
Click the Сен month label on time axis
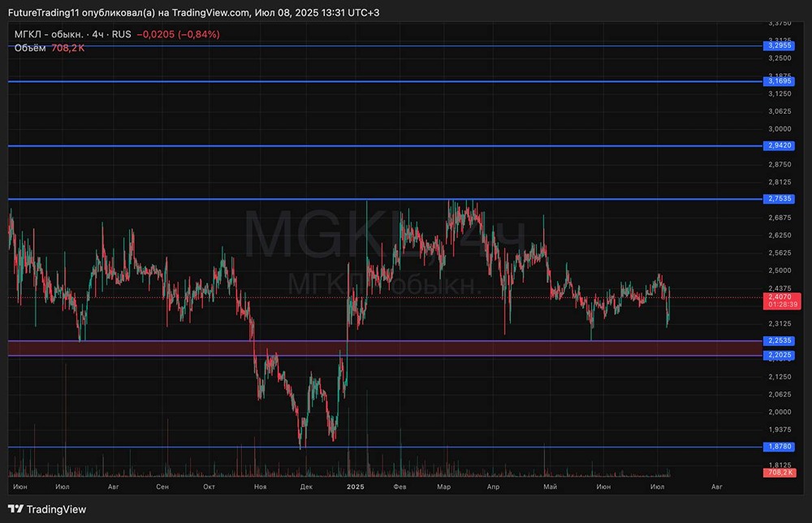(x=162, y=486)
